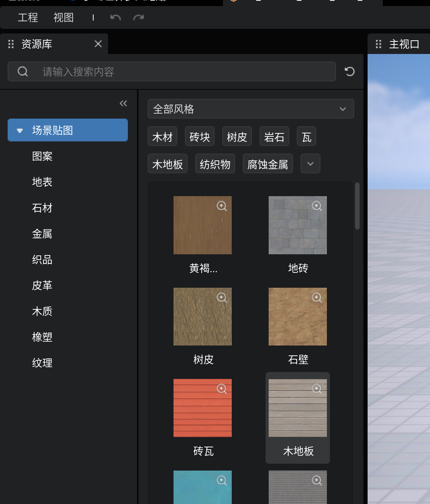
Task: Filter by the 木地板 tag
Action: click(x=167, y=163)
